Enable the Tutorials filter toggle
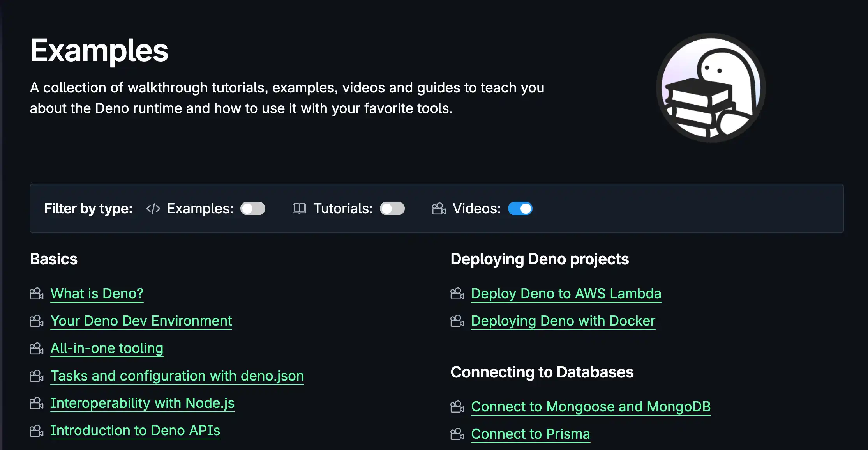868x450 pixels. pos(392,209)
